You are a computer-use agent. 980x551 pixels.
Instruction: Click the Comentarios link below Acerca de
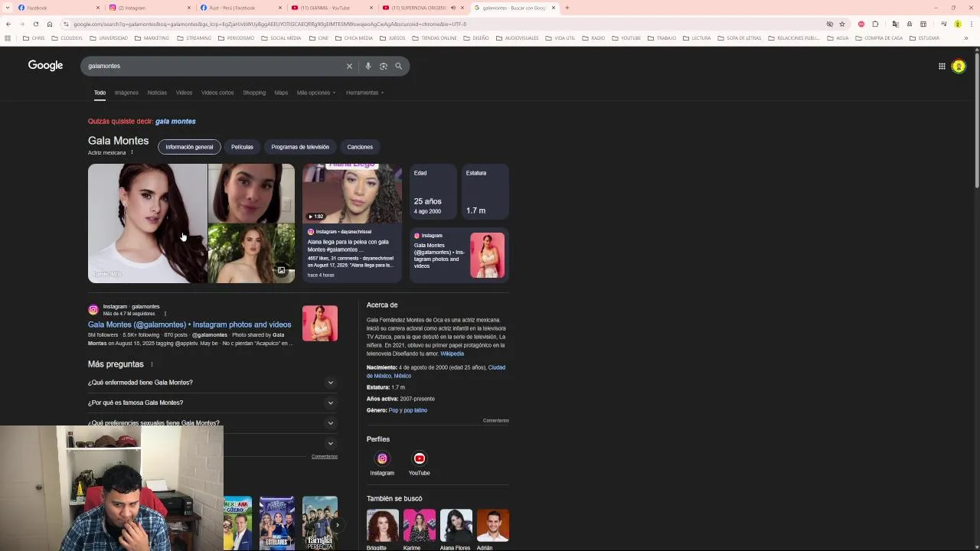pos(495,420)
